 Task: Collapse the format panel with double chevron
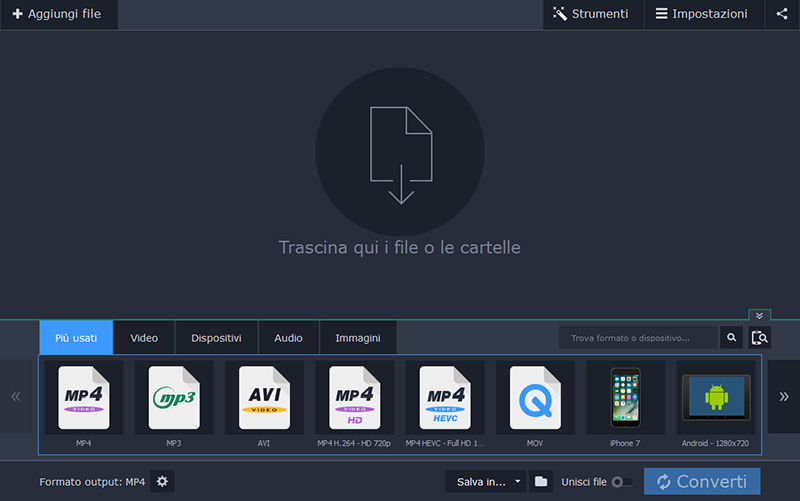pyautogui.click(x=760, y=315)
